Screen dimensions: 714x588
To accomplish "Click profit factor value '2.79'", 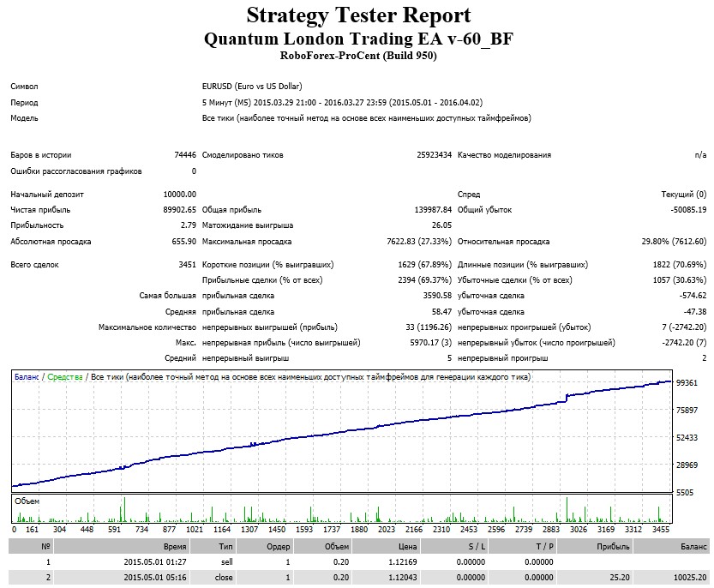I will point(188,225).
